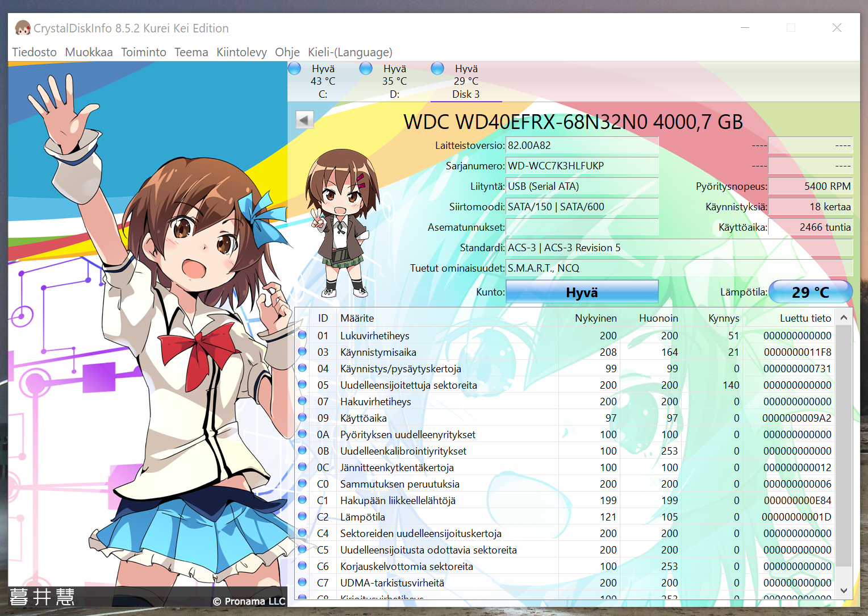The width and height of the screenshot is (868, 616).
Task: Click scroll down arrow of attribute list
Action: point(844,590)
